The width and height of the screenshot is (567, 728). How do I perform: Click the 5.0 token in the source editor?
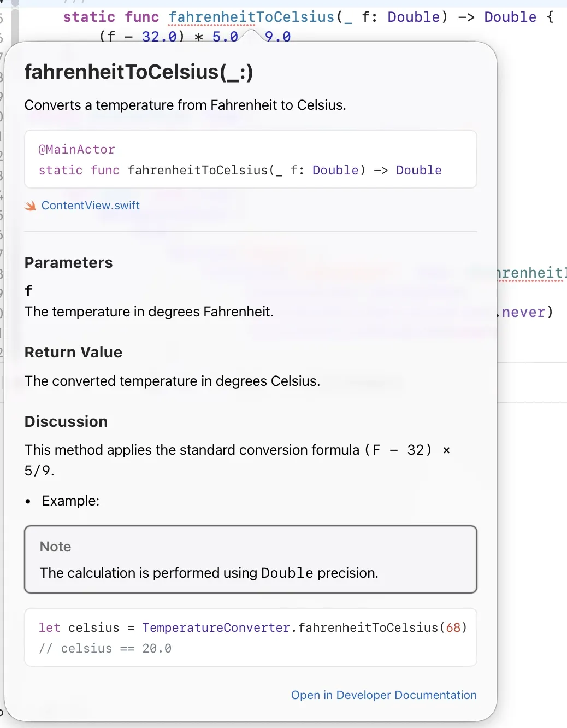(226, 37)
